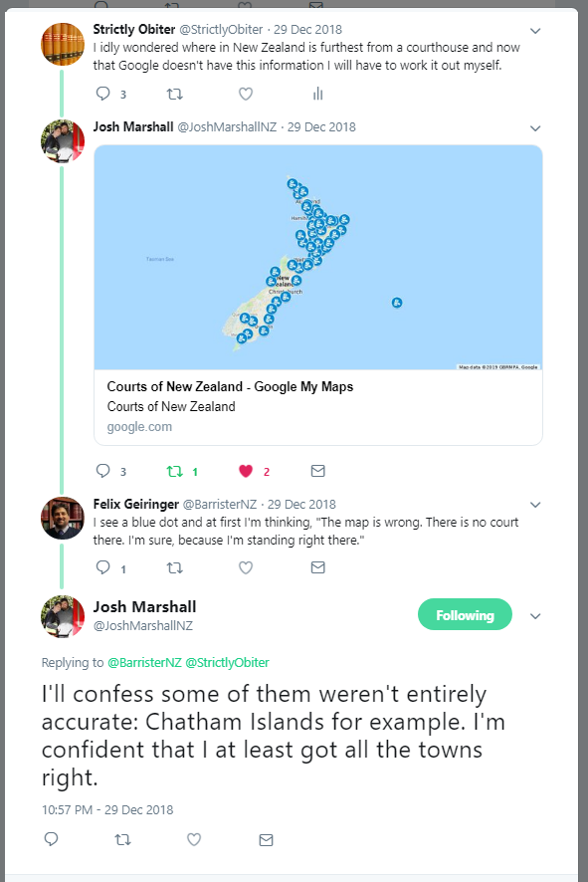
Task: Reply to Strictly Obiter's courthouse tweet
Action: click(x=103, y=94)
